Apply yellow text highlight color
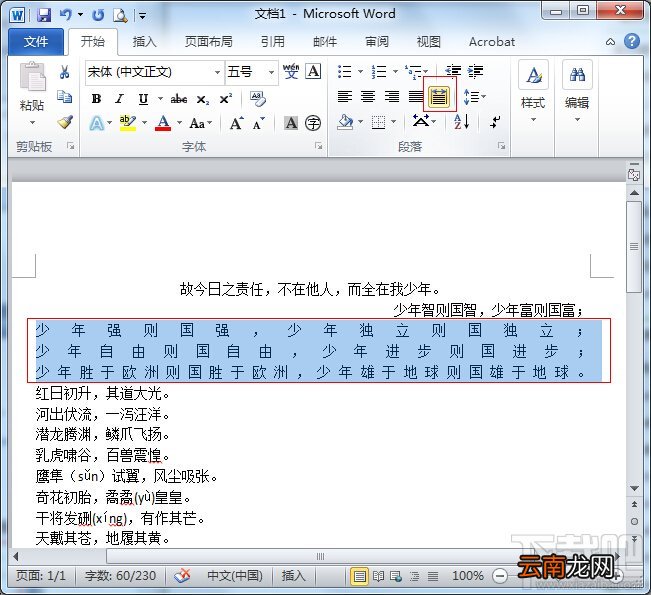Image resolution: width=651 pixels, height=595 pixels. pyautogui.click(x=128, y=123)
